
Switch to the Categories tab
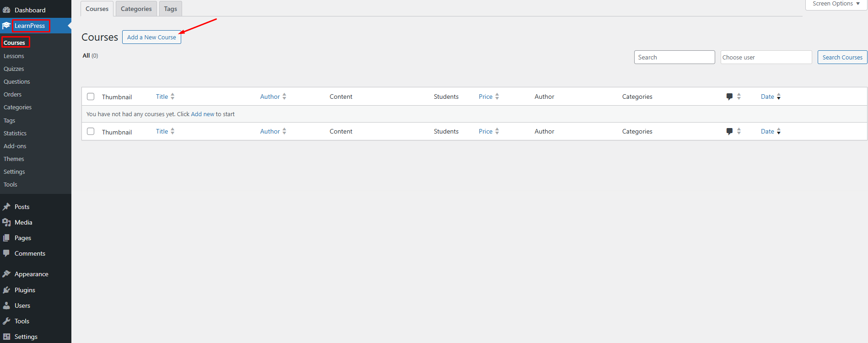click(136, 9)
